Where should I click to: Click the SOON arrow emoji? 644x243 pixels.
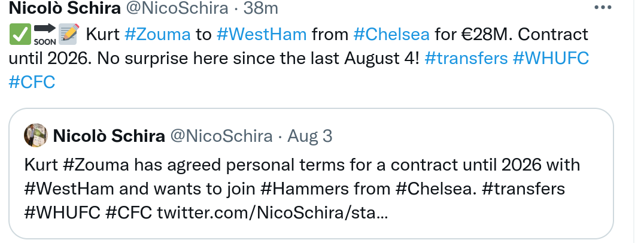tap(44, 35)
